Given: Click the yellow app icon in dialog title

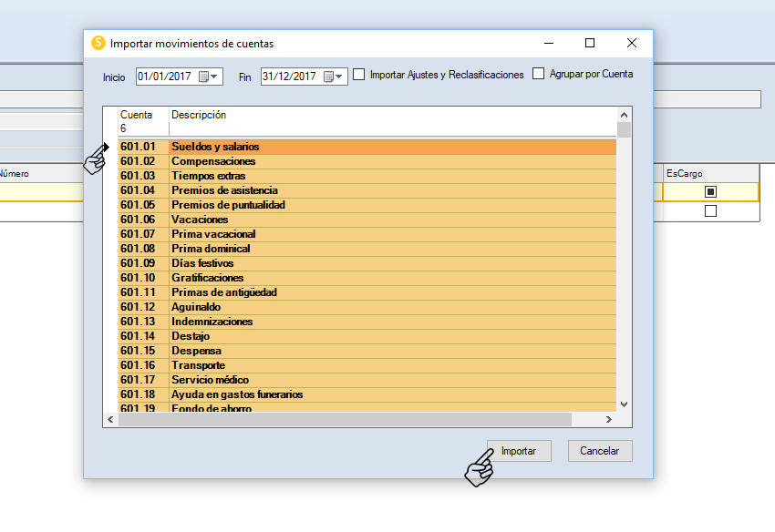Looking at the screenshot, I should (98, 43).
